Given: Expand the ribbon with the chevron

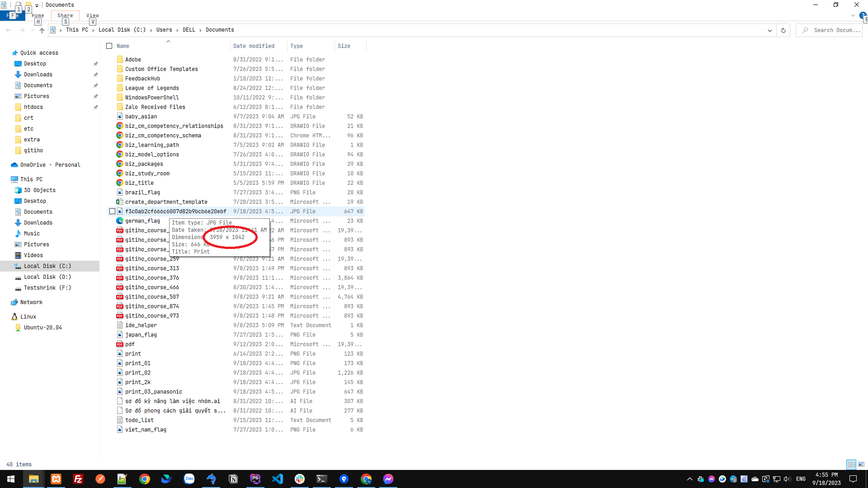Looking at the screenshot, I should click(x=853, y=15).
